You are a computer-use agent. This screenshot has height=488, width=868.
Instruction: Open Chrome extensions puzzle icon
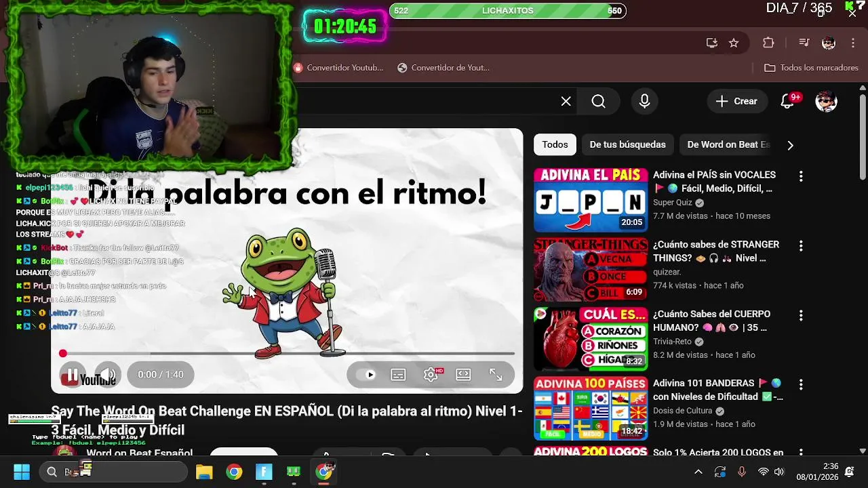768,43
